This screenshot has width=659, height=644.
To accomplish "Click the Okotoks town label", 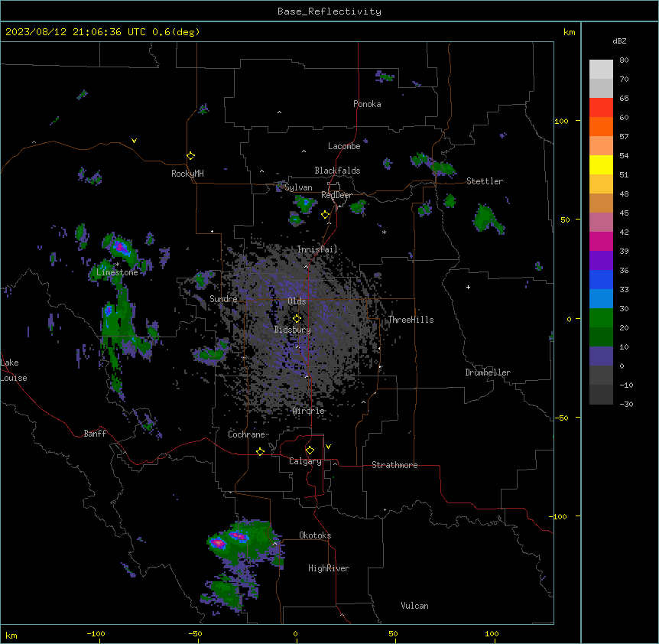I will (315, 535).
